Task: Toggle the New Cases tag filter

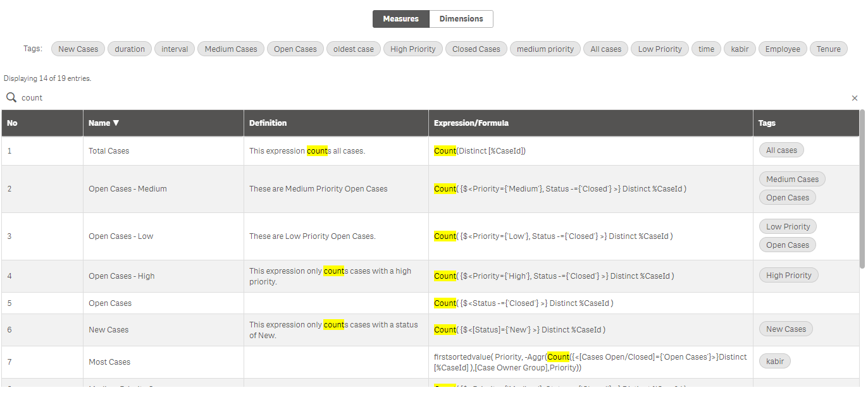Action: 78,49
